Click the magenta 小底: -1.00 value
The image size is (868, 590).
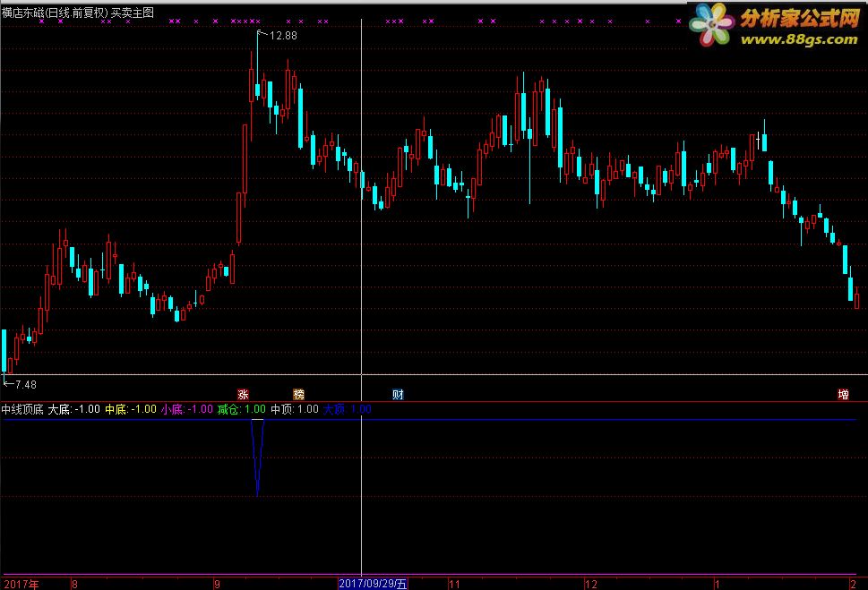pos(187,409)
